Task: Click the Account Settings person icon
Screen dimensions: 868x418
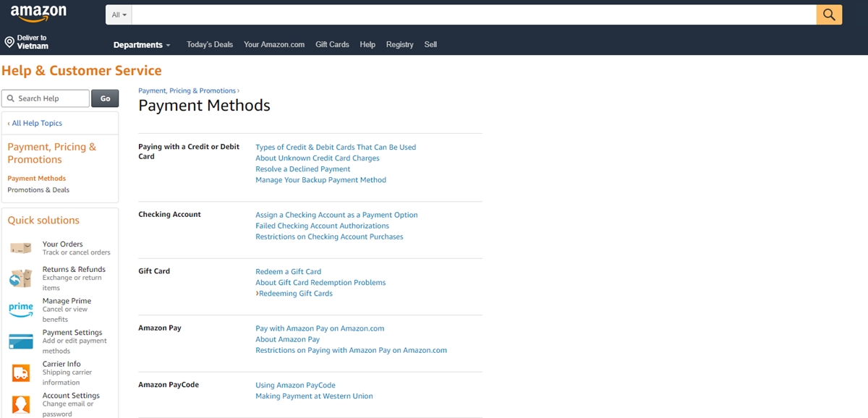Action: coord(21,404)
